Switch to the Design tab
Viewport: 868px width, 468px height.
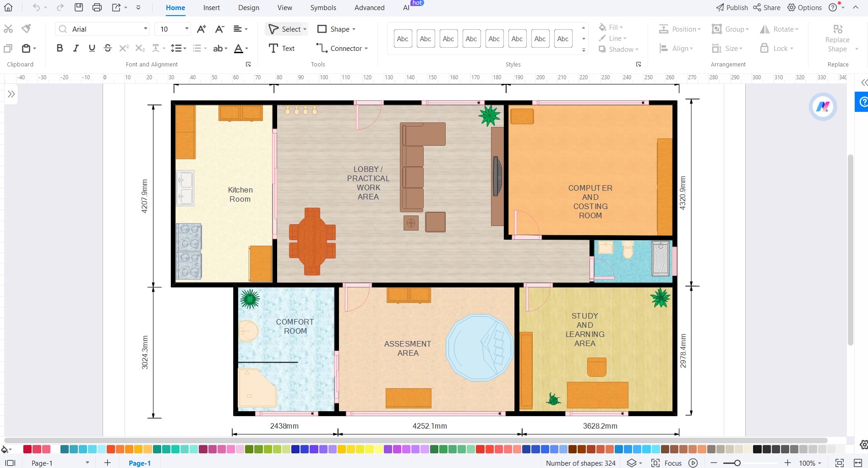point(249,7)
